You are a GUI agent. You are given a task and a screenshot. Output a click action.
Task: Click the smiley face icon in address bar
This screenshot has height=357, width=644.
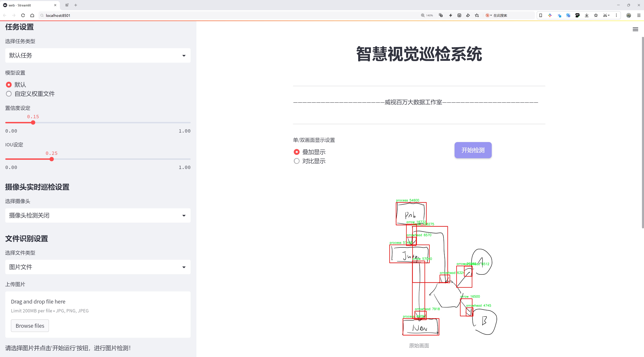(459, 15)
